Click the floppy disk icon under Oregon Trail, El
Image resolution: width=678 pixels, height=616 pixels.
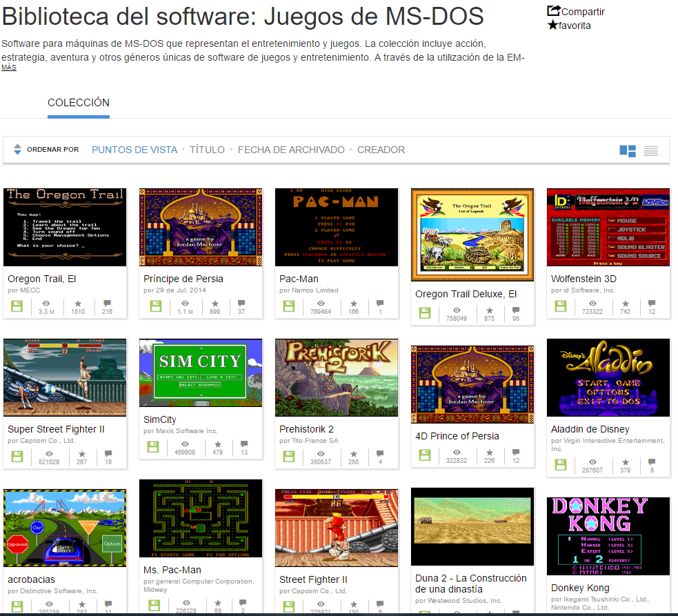(x=17, y=306)
